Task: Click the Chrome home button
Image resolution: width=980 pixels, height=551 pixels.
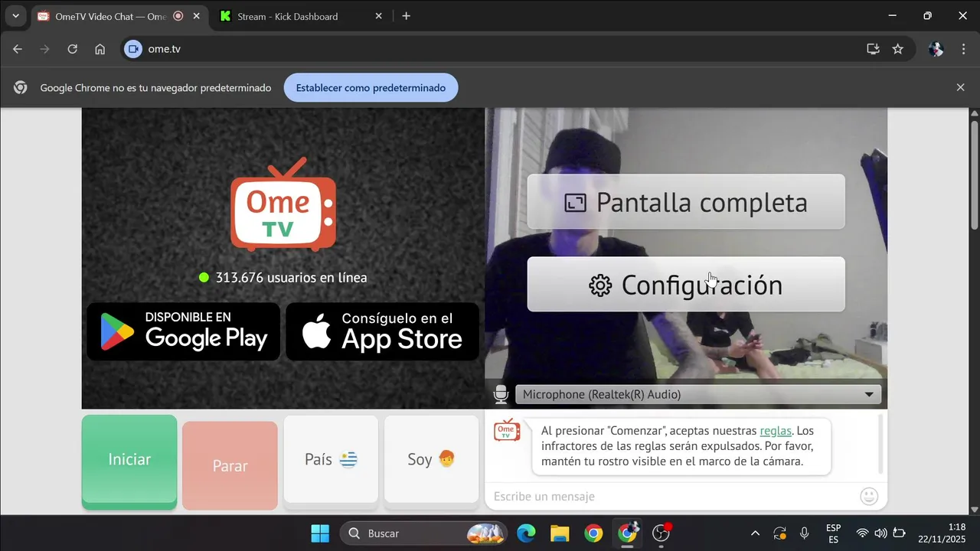Action: [x=100, y=49]
